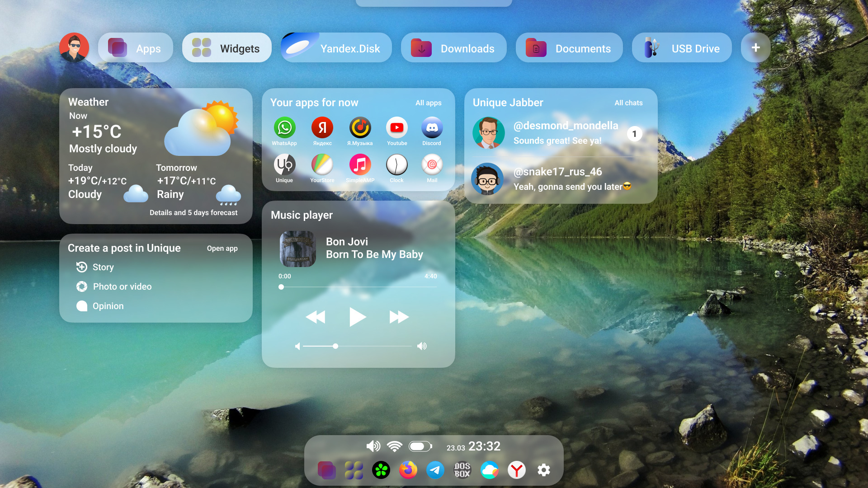This screenshot has height=488, width=868.
Task: Open the Downloads folder tab
Action: (x=453, y=48)
